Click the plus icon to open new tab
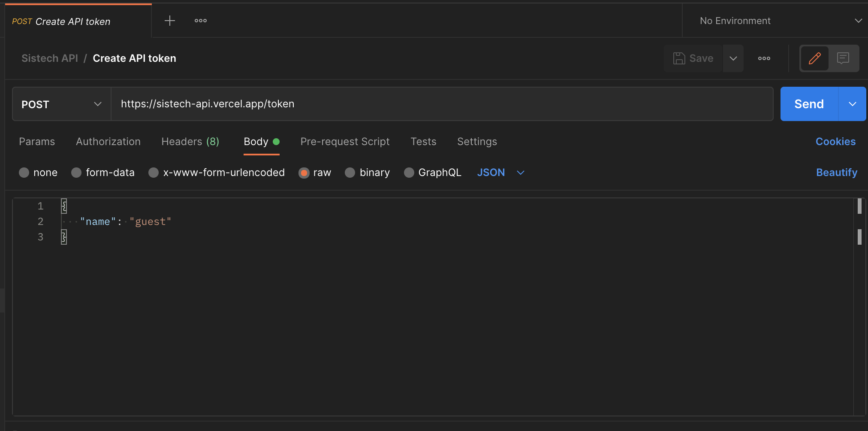 coord(170,21)
